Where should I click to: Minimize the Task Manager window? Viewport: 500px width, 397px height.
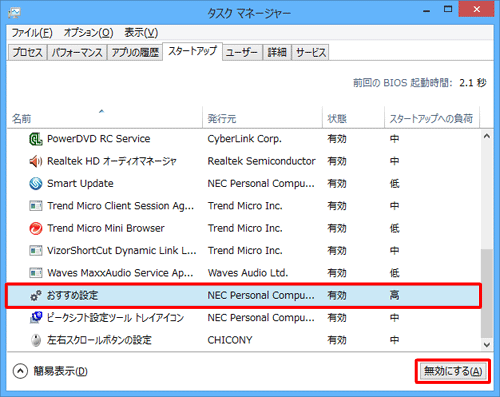pyautogui.click(x=426, y=11)
